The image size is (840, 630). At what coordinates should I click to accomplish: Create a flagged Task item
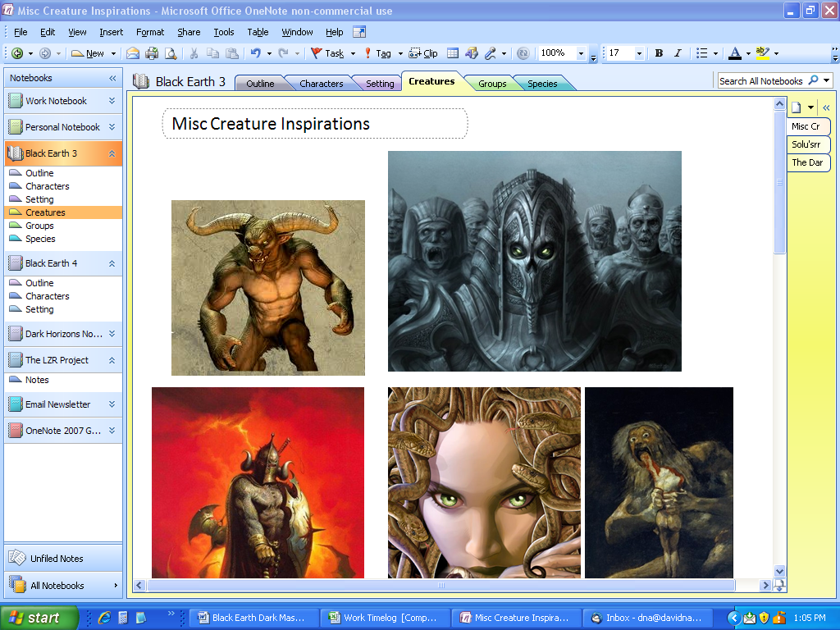[x=326, y=53]
